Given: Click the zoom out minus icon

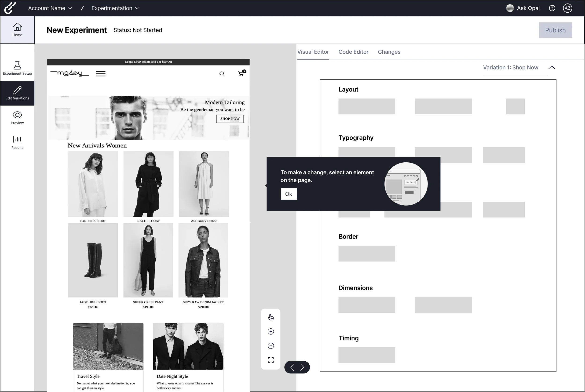Looking at the screenshot, I should coord(271,346).
